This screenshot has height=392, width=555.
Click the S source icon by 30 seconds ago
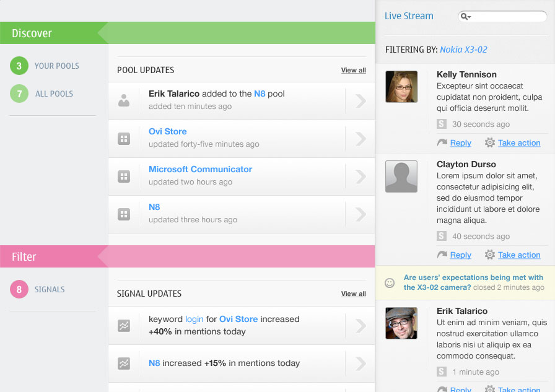[x=442, y=124]
